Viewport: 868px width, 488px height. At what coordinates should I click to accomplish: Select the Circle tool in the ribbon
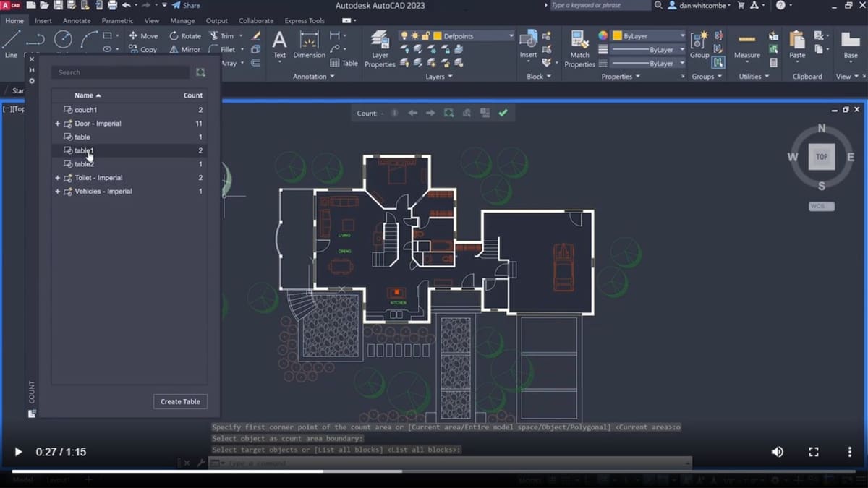point(63,38)
